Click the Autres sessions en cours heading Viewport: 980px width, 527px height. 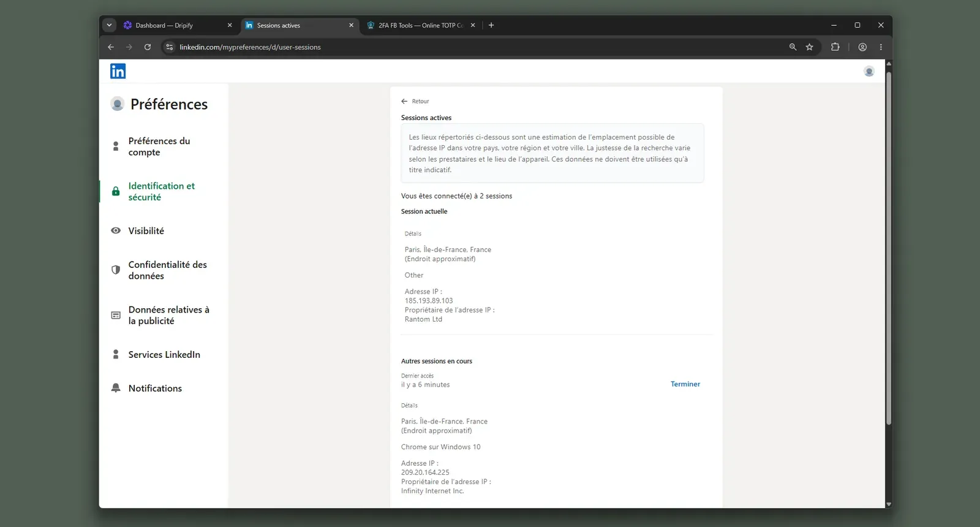click(436, 361)
